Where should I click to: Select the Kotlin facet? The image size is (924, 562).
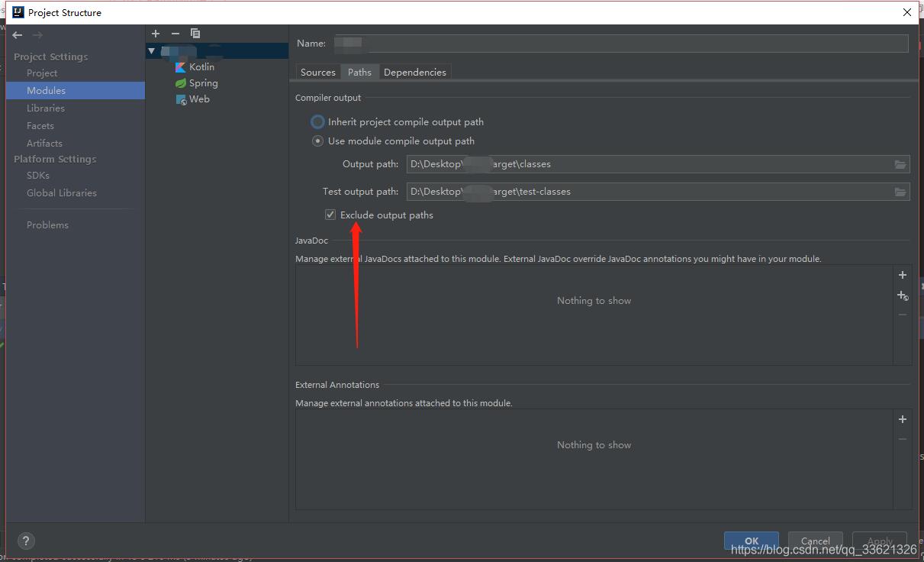[x=195, y=67]
